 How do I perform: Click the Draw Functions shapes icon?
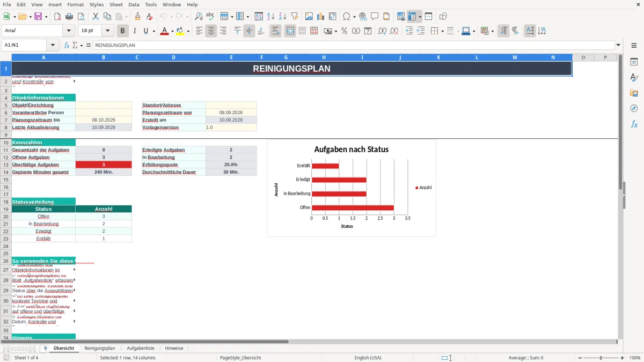(x=443, y=17)
